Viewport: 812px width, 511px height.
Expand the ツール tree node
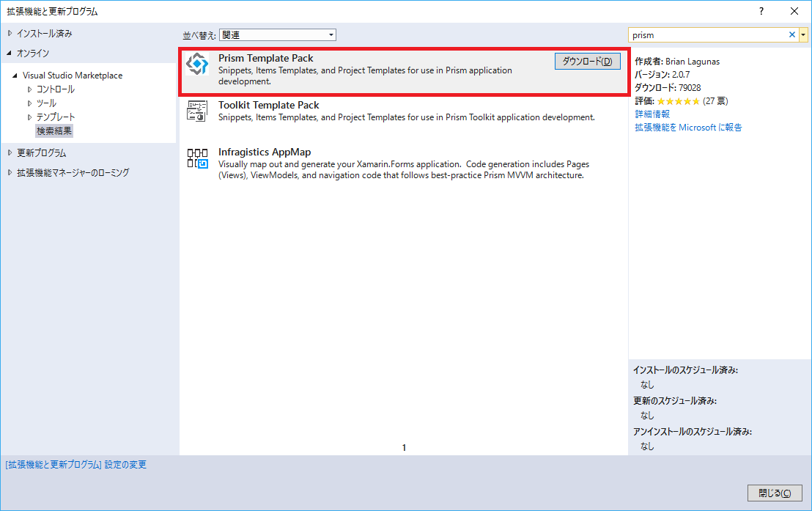coord(29,103)
